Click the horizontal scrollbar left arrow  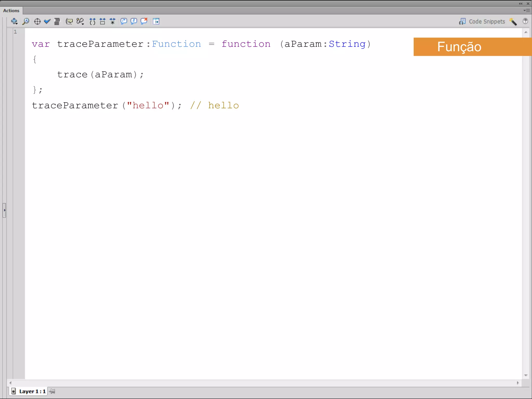(10, 383)
